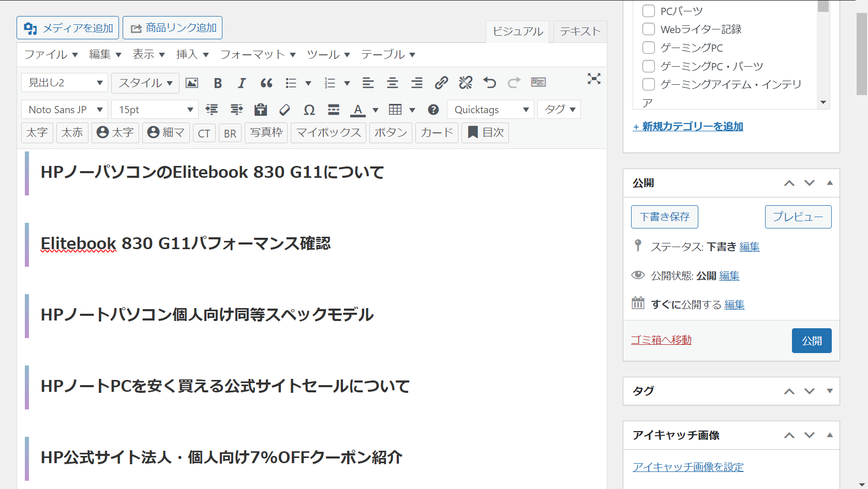Viewport: 868px width, 489px height.
Task: Align text left
Action: point(368,83)
